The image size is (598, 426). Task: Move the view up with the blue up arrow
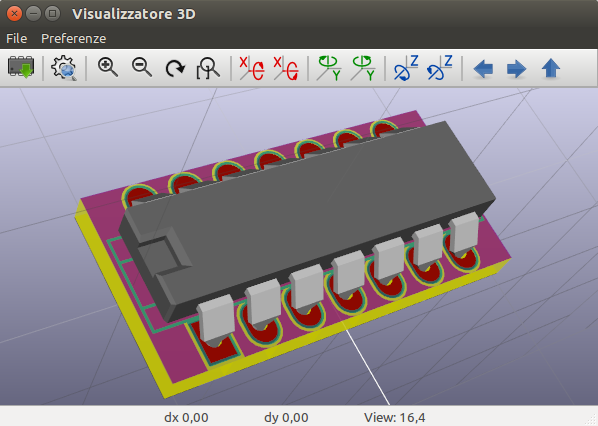(551, 69)
